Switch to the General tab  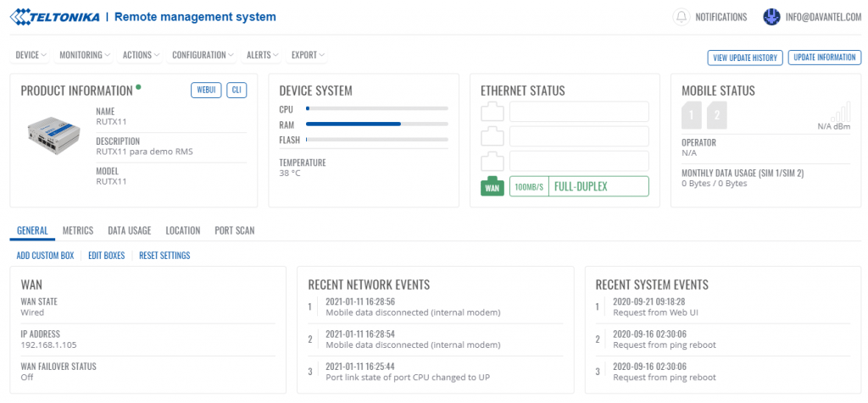(32, 230)
